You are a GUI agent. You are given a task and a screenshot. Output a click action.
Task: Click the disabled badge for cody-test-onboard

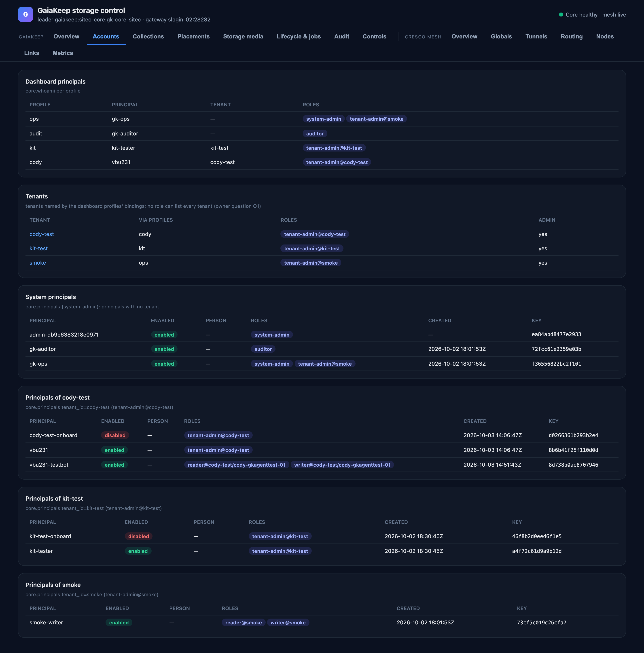pos(115,435)
